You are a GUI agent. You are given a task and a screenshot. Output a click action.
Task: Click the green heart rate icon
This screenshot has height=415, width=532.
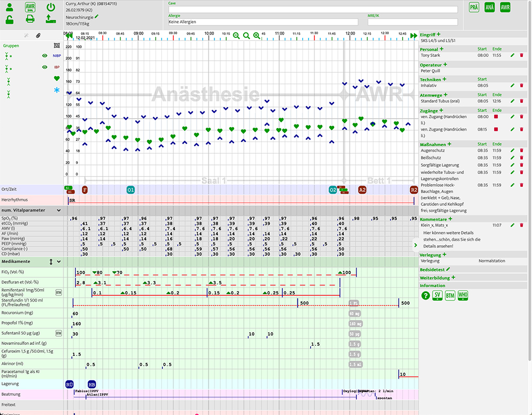click(x=57, y=78)
